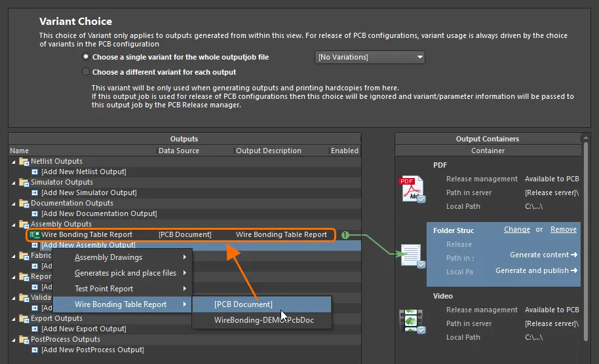Click the green enabled indicator circle
Viewport: 599px width, 364px height.
(x=345, y=234)
